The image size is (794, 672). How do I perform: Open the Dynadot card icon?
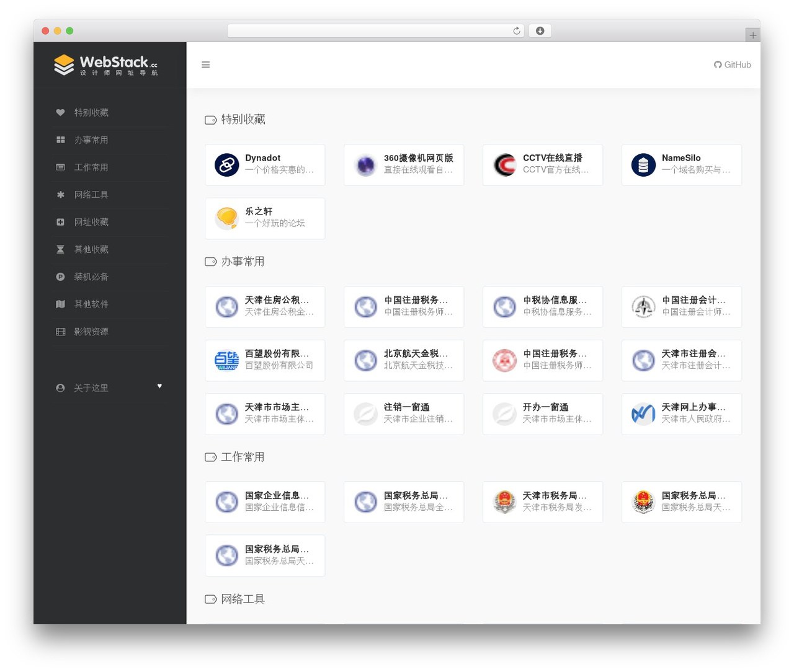[x=227, y=165]
